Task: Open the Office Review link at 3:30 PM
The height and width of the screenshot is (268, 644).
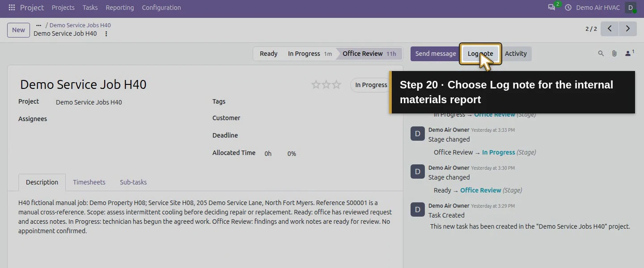Action: (x=480, y=190)
